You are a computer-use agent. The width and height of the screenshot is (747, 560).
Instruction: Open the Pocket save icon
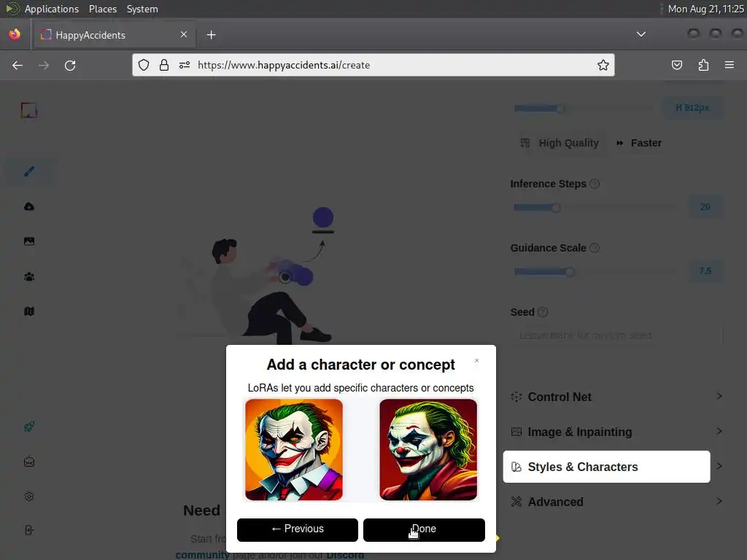coord(677,65)
